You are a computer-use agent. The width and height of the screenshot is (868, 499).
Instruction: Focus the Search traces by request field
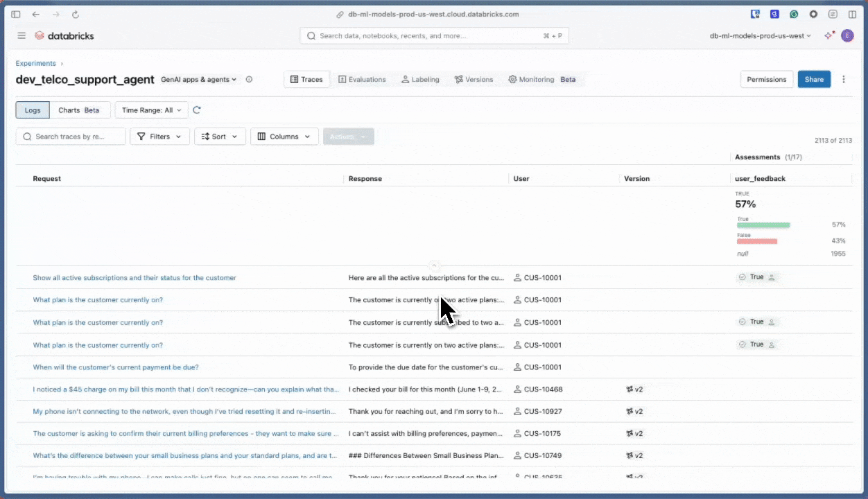[71, 137]
